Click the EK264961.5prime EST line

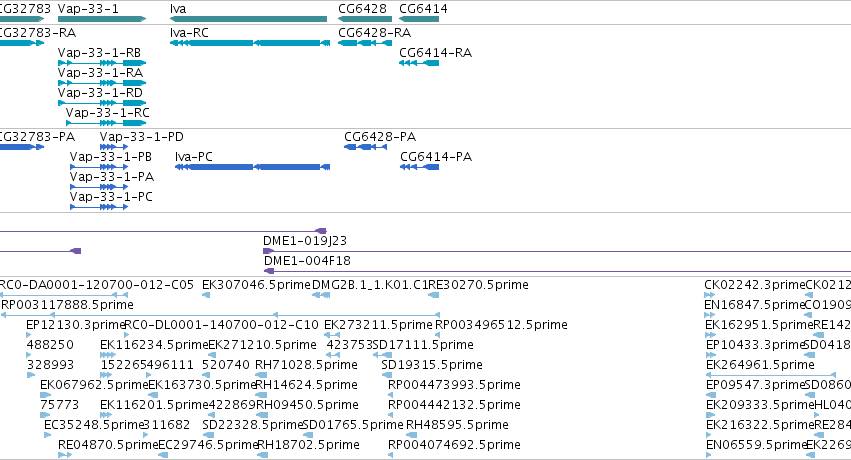771,375
